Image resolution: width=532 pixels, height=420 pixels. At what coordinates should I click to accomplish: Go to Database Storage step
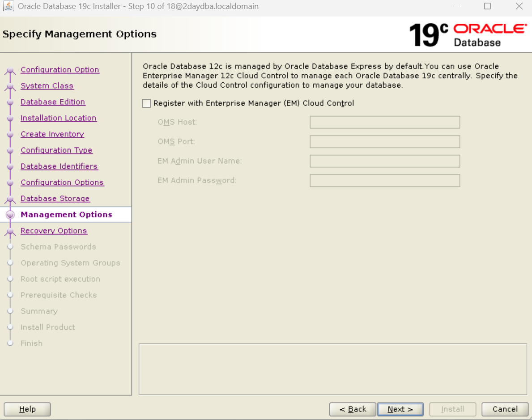click(55, 199)
